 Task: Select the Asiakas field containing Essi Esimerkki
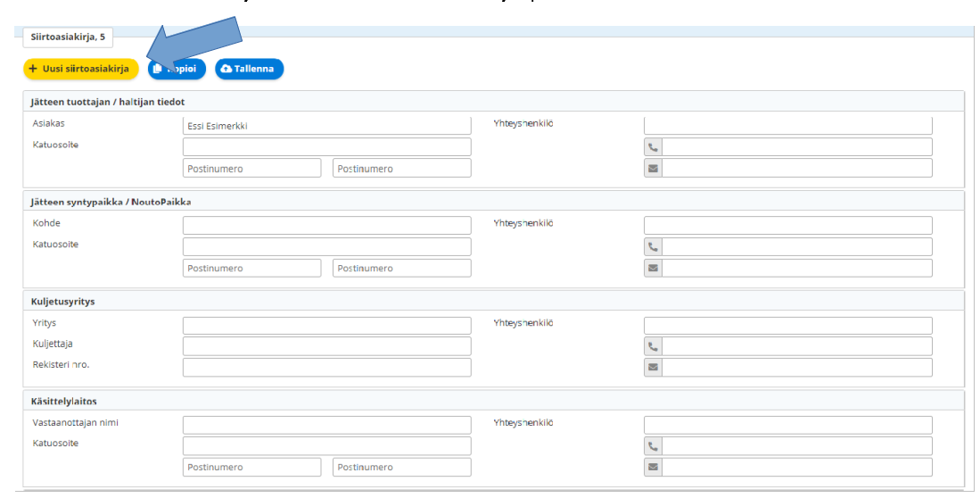coord(327,126)
